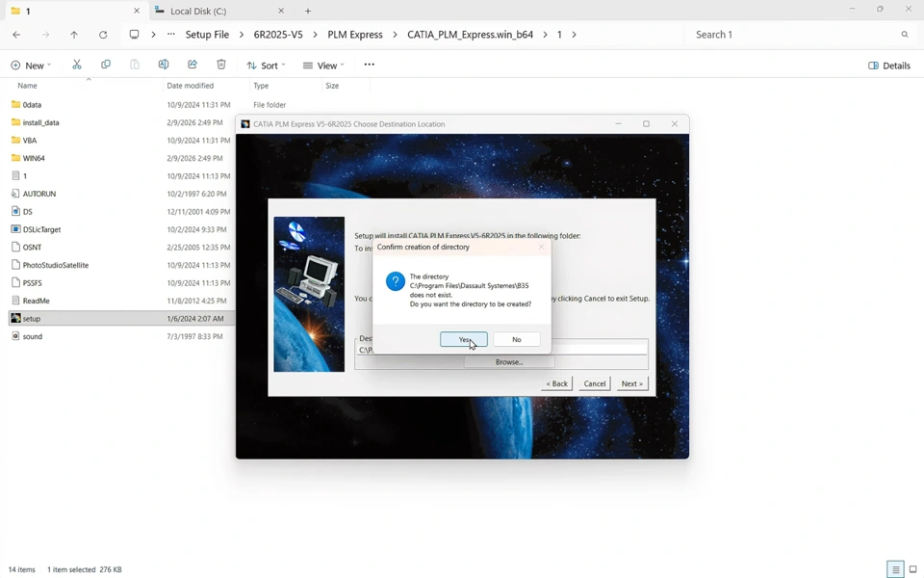Click the Share toolbar icon
Viewport: 924px width, 578px height.
192,65
